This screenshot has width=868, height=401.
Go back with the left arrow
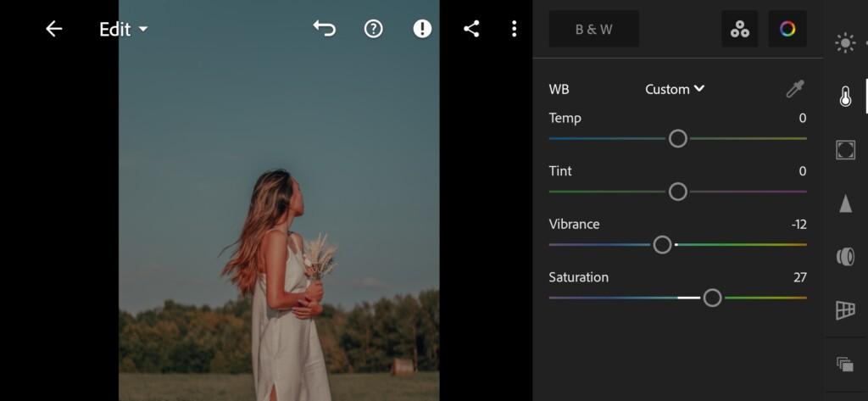pos(53,29)
